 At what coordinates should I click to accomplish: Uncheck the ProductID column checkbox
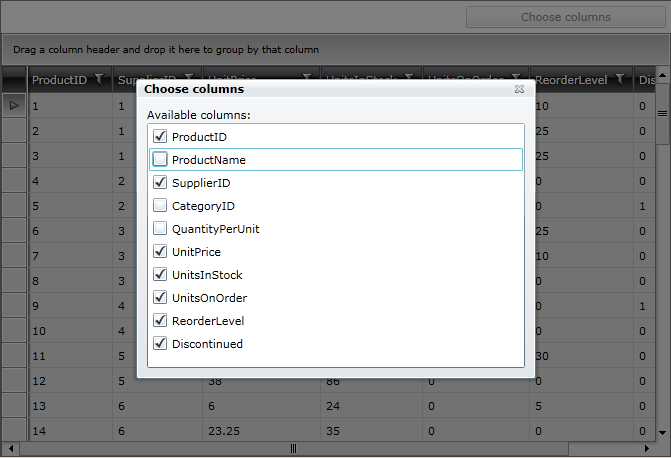tap(160, 136)
